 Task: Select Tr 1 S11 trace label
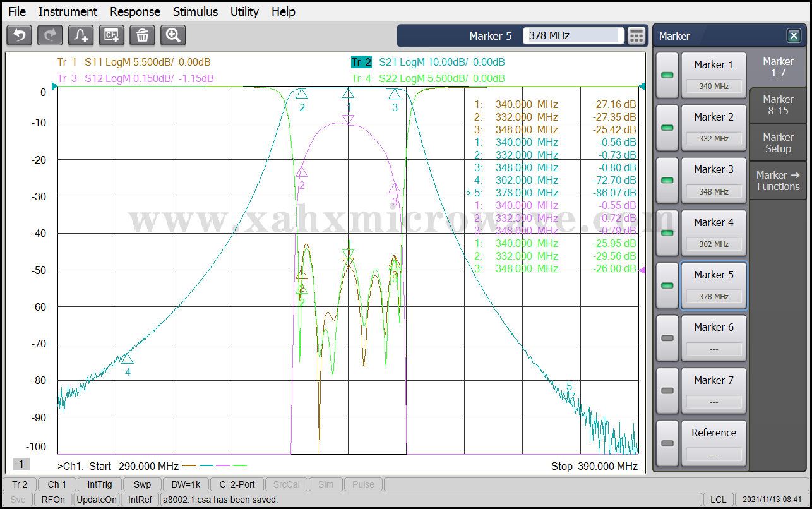[134, 62]
